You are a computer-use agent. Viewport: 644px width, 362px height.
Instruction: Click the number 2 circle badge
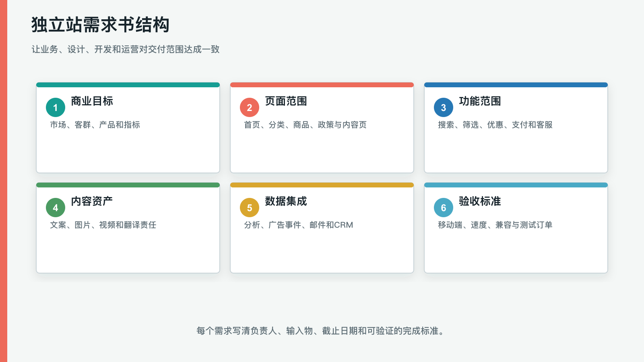tap(250, 107)
